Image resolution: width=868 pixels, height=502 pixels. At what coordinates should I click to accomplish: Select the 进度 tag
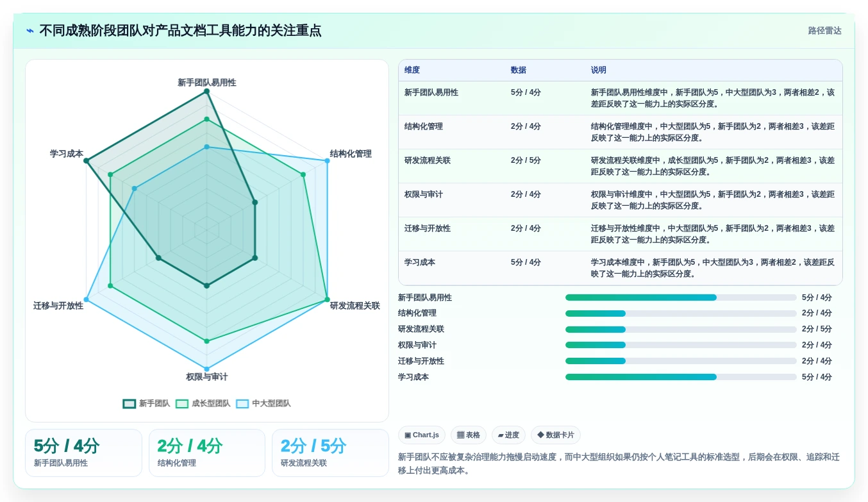pos(508,435)
